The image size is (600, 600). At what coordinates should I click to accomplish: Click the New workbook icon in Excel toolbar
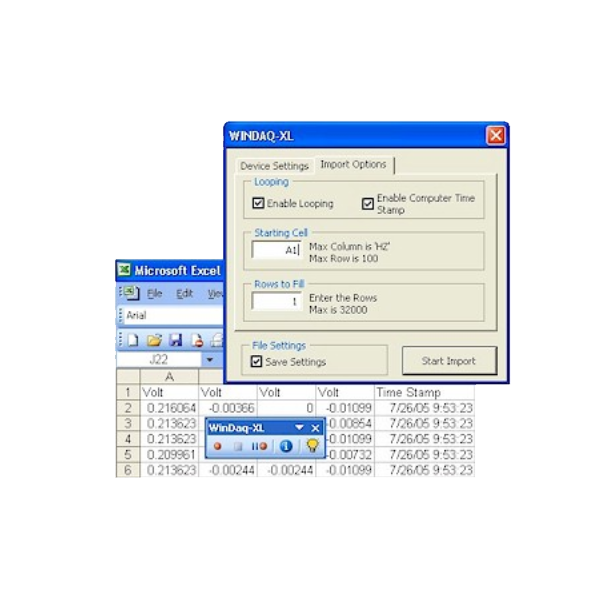point(133,340)
